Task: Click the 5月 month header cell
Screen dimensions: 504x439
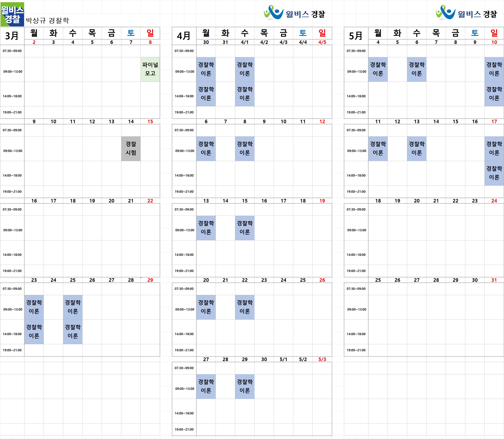Action: click(x=356, y=36)
